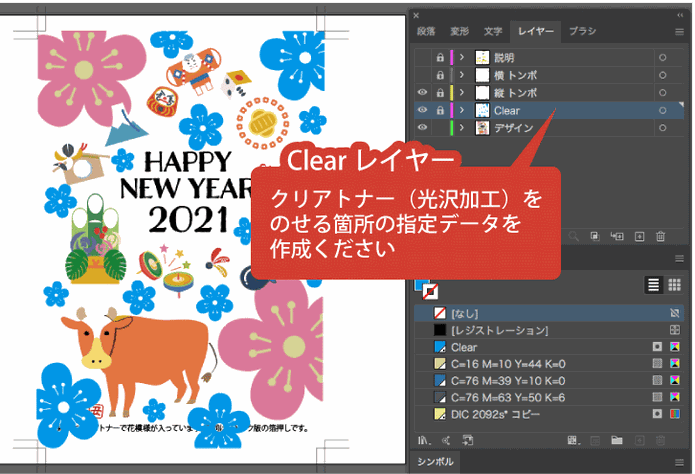Create new sublayer icon
This screenshot has width=695, height=474.
[617, 236]
